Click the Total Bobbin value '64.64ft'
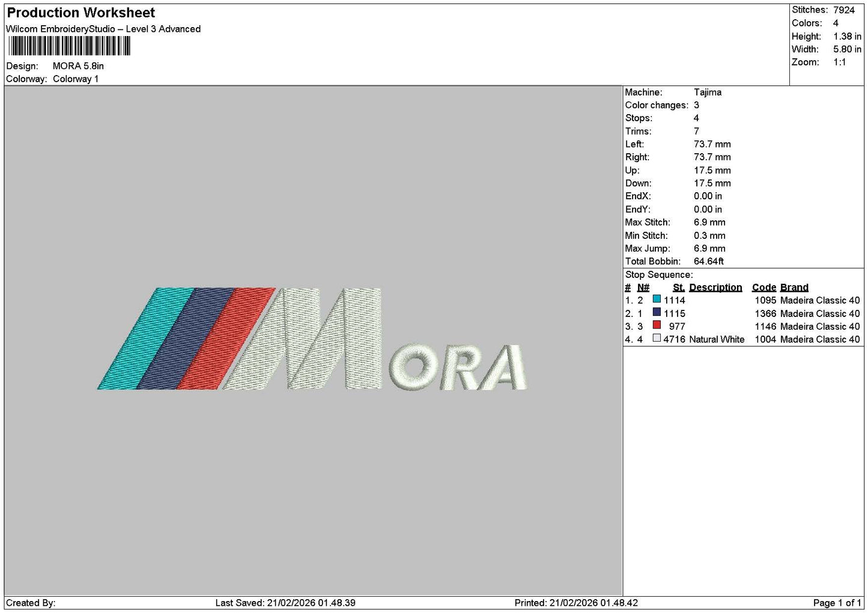 709,261
